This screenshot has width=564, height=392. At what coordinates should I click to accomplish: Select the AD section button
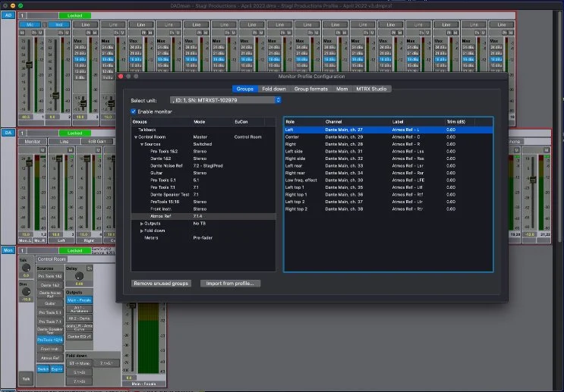point(8,15)
